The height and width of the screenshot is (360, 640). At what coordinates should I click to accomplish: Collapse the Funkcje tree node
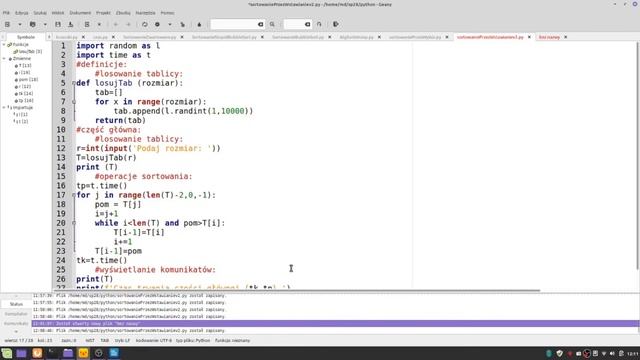tap(4, 44)
